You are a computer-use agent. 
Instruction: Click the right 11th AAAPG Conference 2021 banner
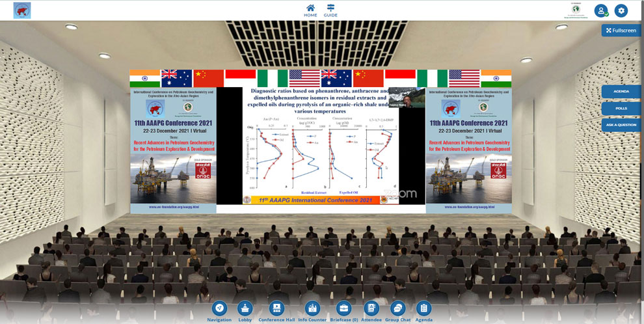coord(468,150)
